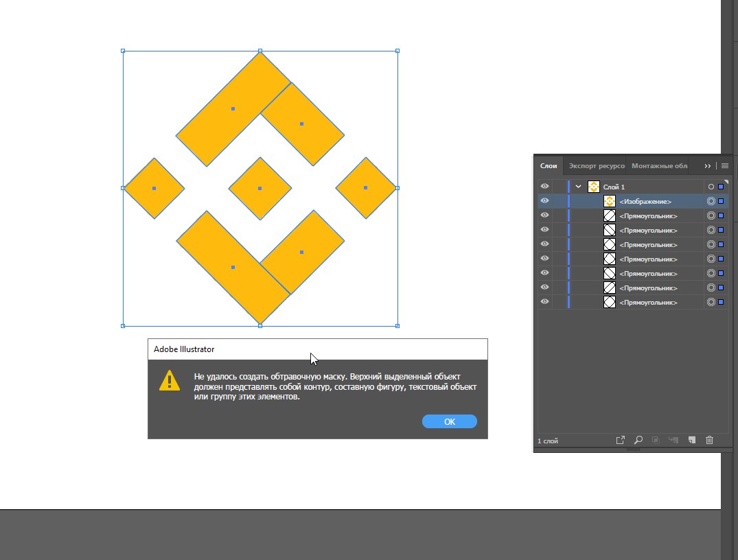Viewport: 738px width, 560px height.
Task: Select the right yellow diamond on canvas
Action: [x=366, y=188]
